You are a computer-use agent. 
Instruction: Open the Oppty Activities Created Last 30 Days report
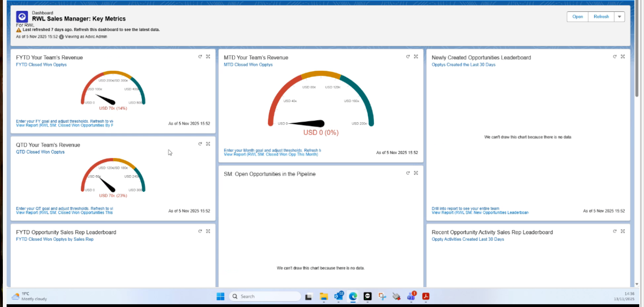(469, 239)
